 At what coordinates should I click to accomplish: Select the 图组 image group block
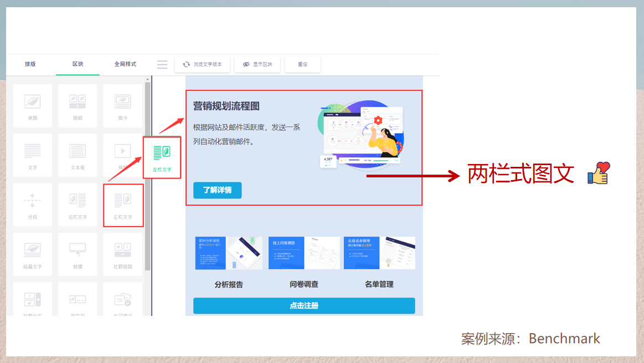point(78,106)
